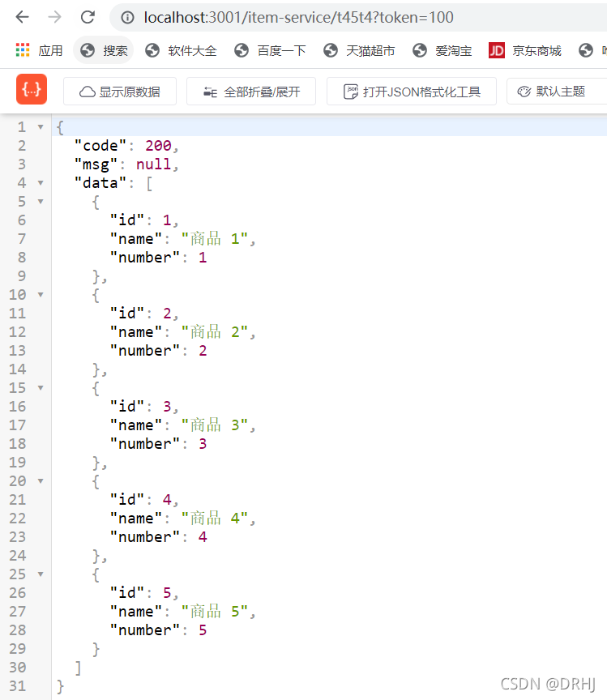
Task: Click the browser forward arrow
Action: 55,17
